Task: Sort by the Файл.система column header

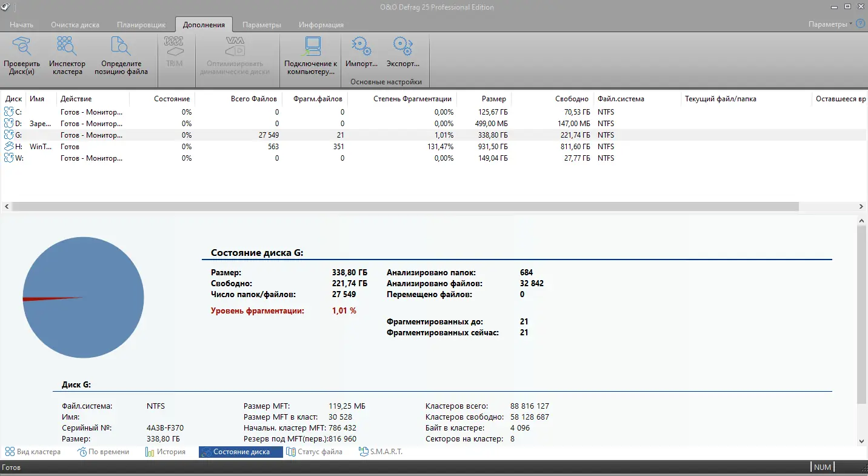Action: 637,99
